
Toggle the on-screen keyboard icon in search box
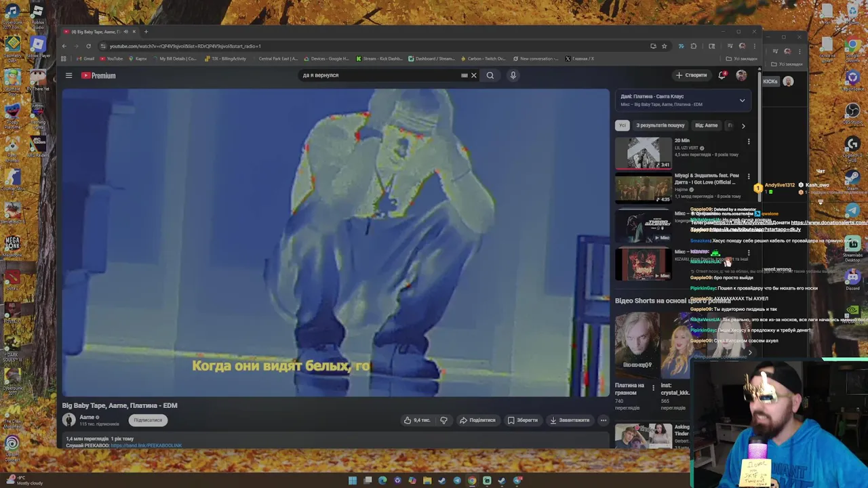(x=465, y=75)
